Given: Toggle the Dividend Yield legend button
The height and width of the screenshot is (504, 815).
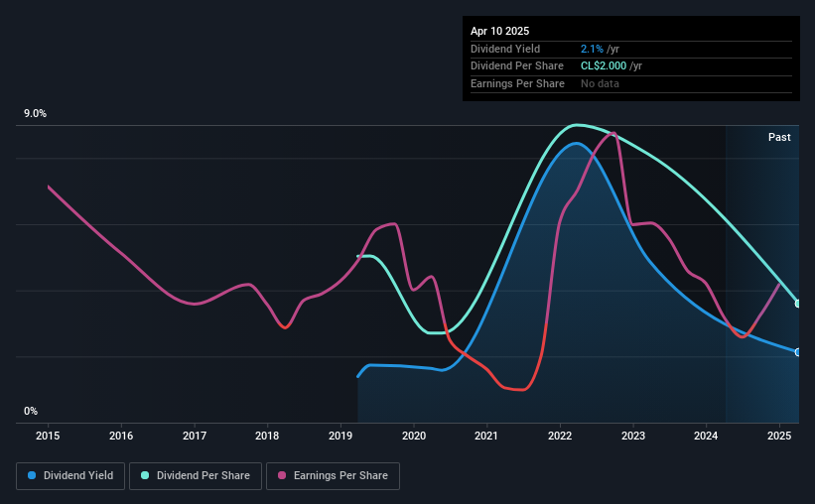Looking at the screenshot, I should click(70, 476).
